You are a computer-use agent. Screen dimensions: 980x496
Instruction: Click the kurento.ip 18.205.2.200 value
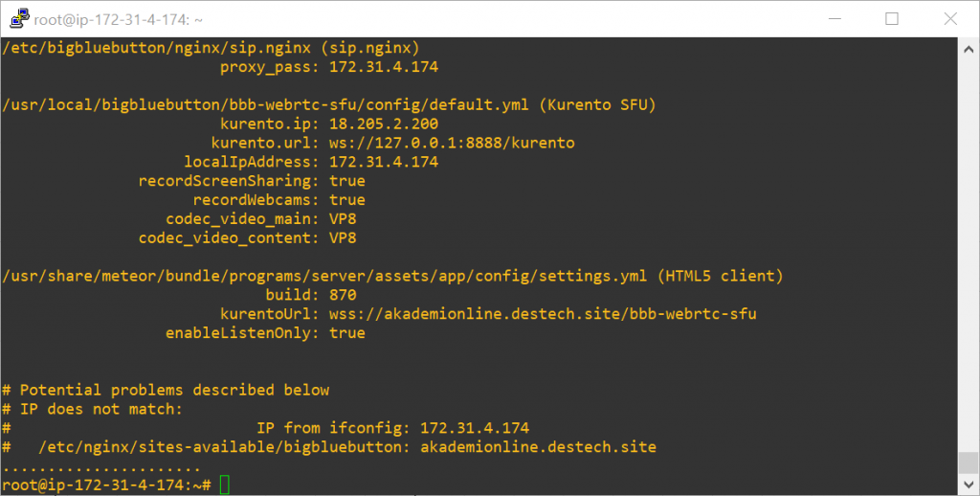tap(384, 124)
